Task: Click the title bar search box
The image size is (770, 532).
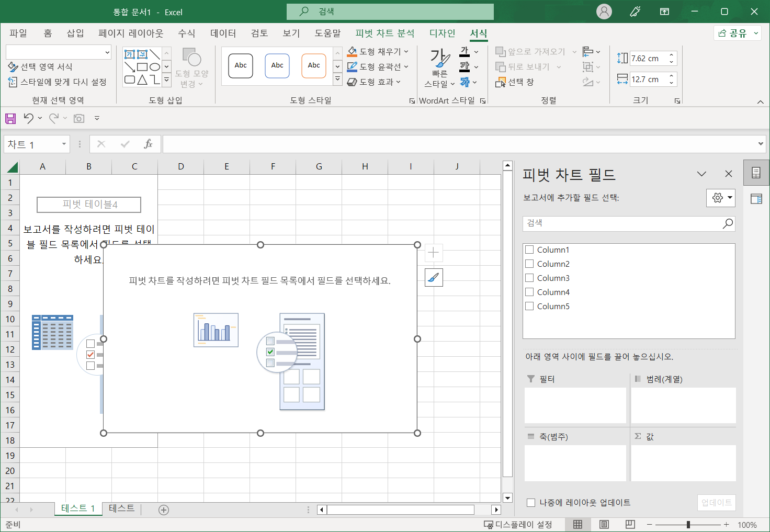Action: point(390,12)
